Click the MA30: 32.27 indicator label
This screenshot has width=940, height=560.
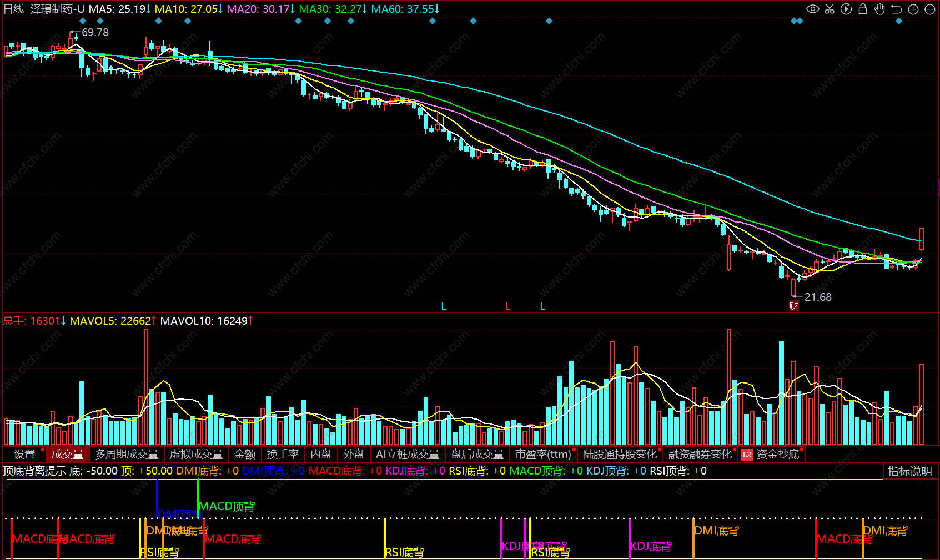point(333,9)
